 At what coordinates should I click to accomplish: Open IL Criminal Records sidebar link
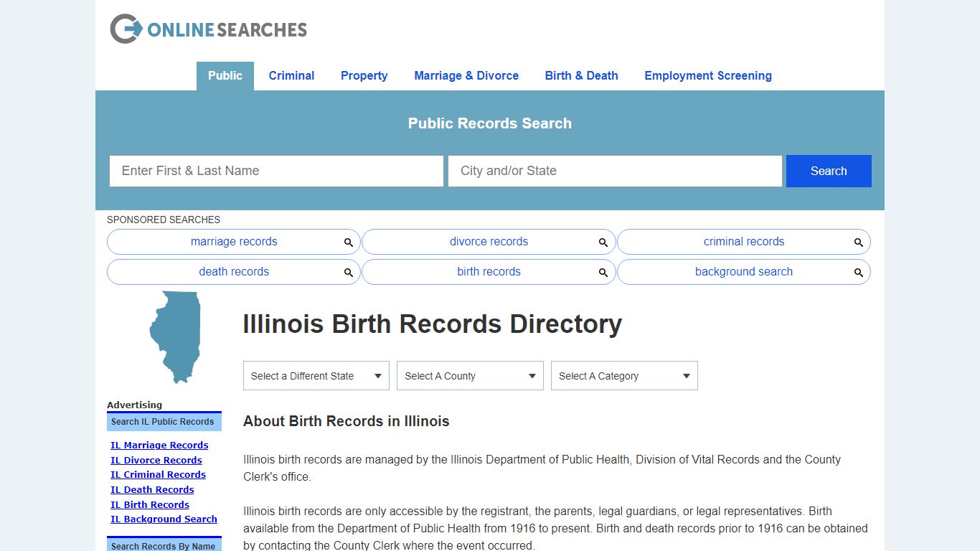coord(158,475)
